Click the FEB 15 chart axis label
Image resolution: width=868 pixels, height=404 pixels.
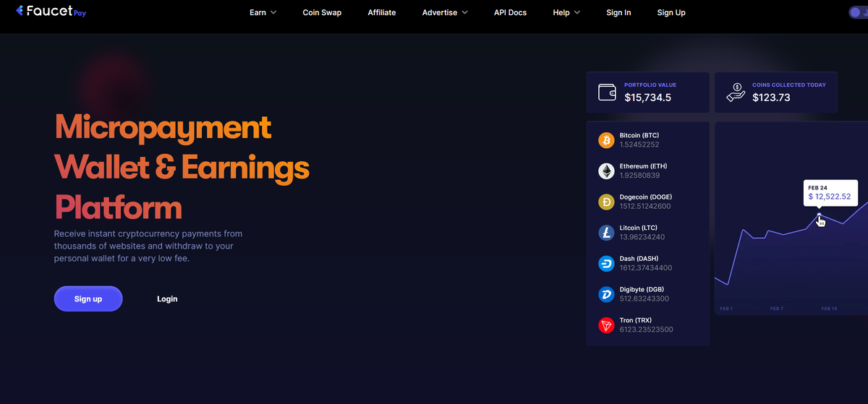(829, 309)
